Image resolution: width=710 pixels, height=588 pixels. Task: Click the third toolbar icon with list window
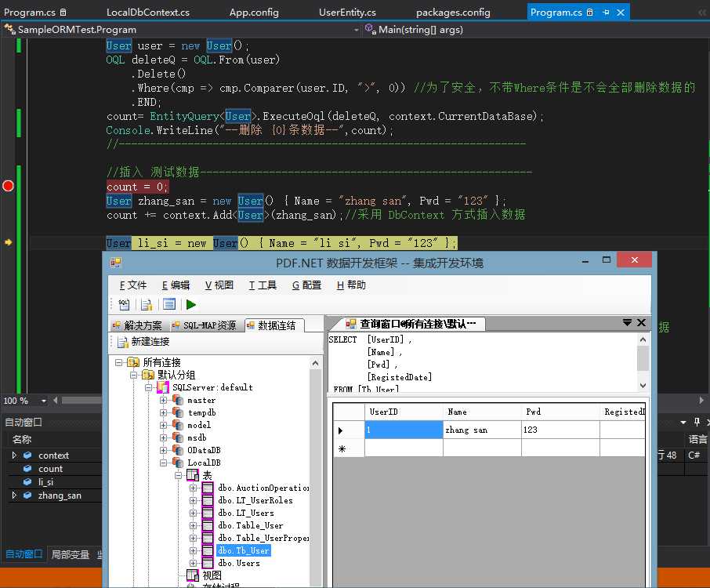coord(168,305)
